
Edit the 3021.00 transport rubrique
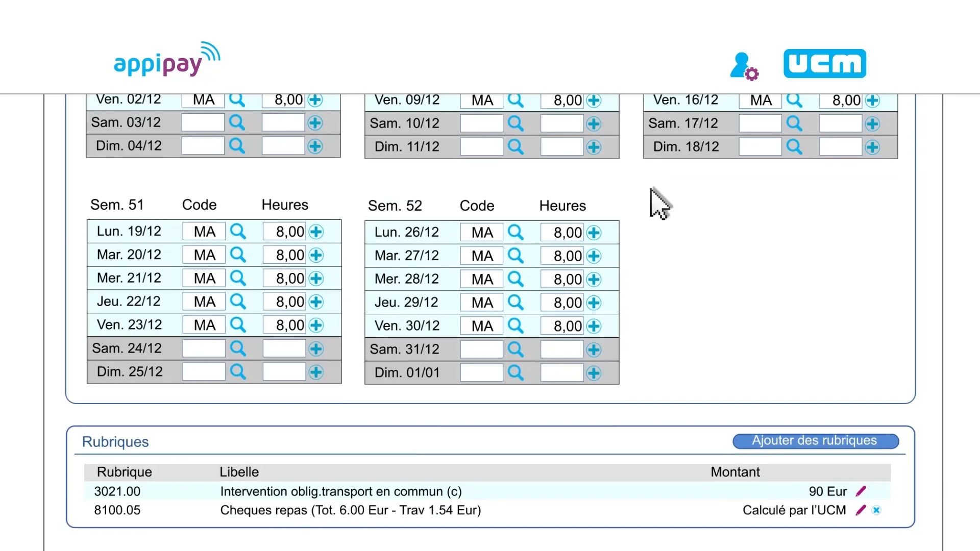click(861, 491)
